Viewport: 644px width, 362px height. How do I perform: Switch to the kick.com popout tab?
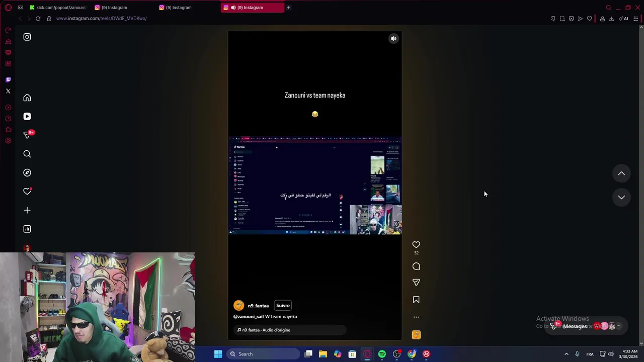click(x=57, y=8)
